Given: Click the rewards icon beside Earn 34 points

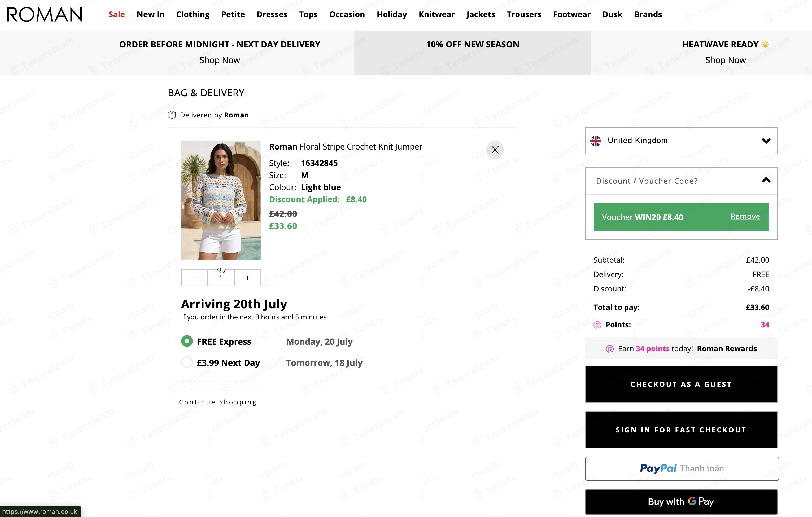Looking at the screenshot, I should tap(610, 349).
